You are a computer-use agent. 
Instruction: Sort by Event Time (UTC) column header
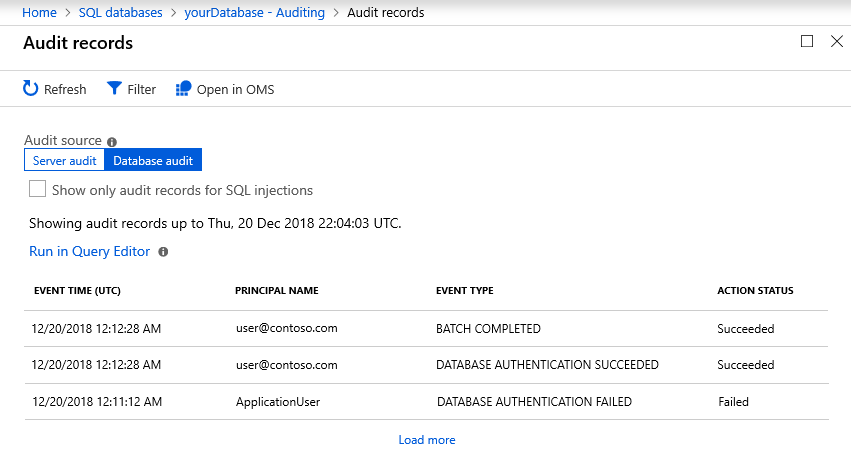[77, 291]
